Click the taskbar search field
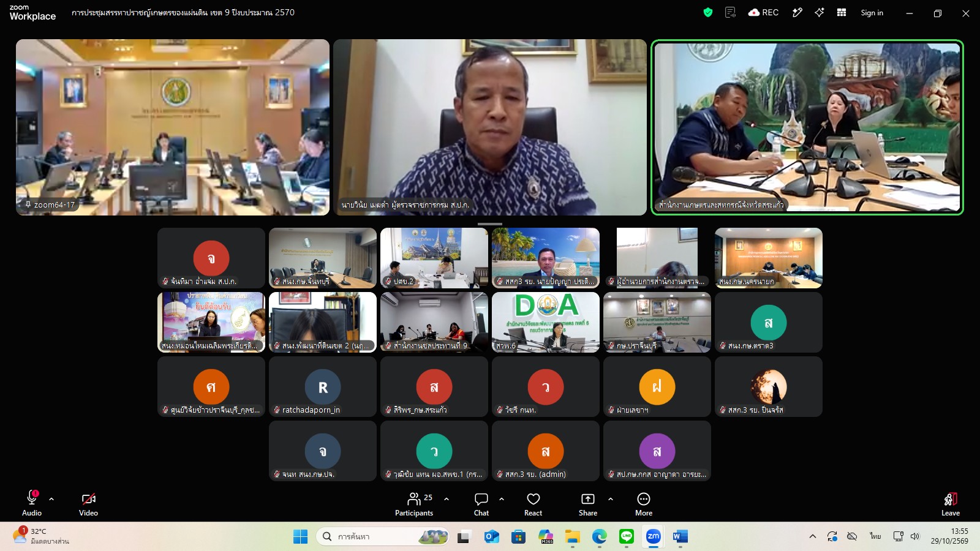Image resolution: width=980 pixels, height=551 pixels. 383,537
